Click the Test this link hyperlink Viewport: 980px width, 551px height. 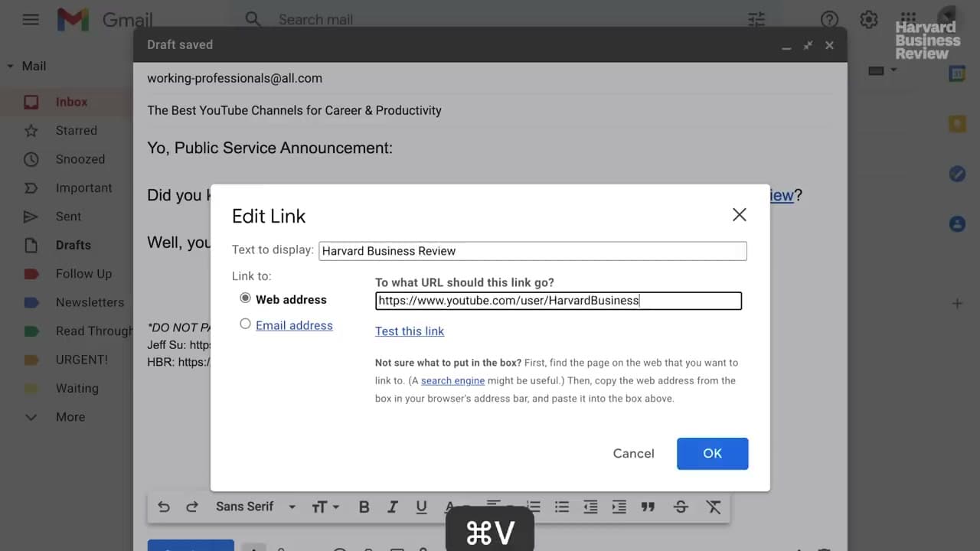(x=410, y=331)
